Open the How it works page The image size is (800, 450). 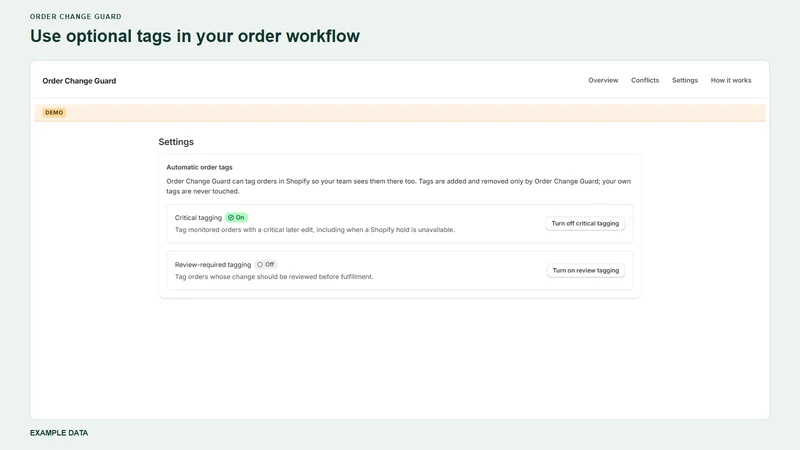731,81
